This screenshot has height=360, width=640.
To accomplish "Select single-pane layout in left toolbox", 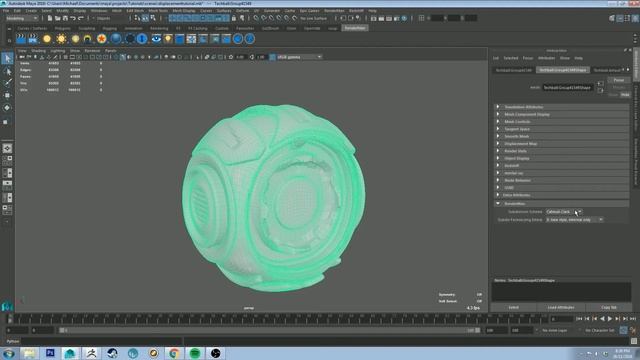I will pos(7,148).
